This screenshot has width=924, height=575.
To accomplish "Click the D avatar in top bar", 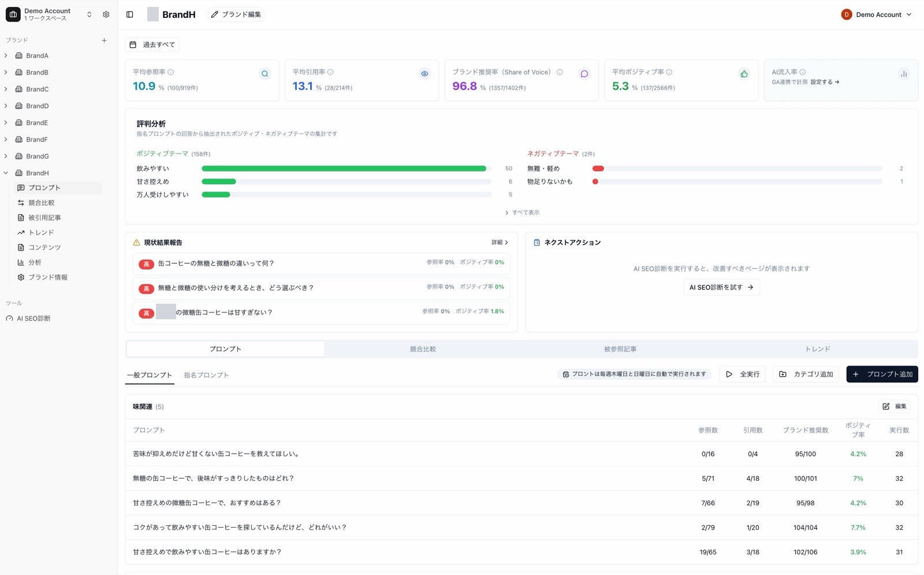I will point(847,14).
